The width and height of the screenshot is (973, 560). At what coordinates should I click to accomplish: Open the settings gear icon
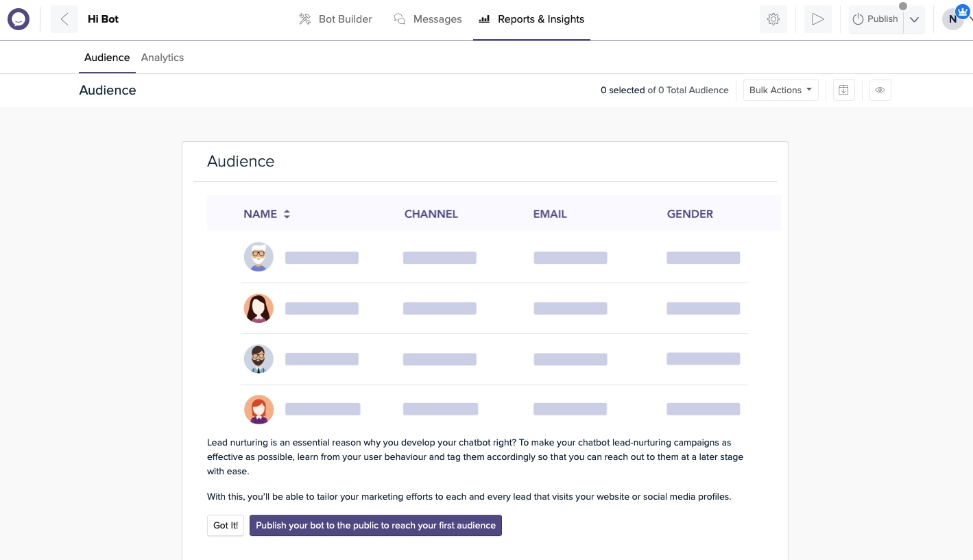coord(773,19)
